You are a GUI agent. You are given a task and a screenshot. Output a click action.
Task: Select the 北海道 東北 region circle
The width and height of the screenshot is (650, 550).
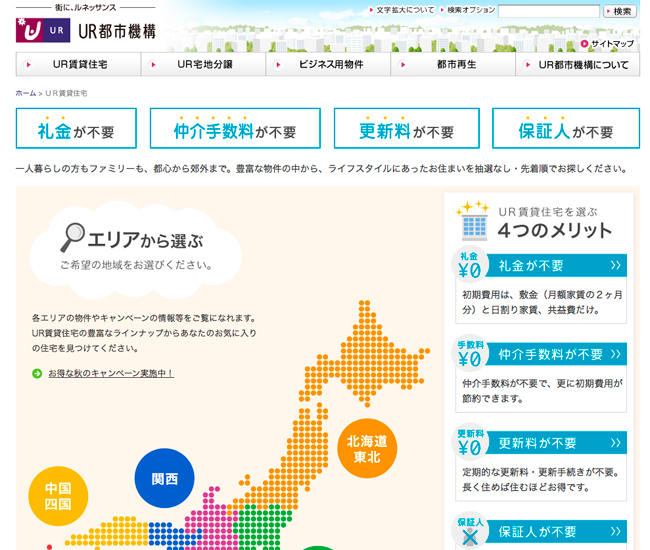[367, 448]
